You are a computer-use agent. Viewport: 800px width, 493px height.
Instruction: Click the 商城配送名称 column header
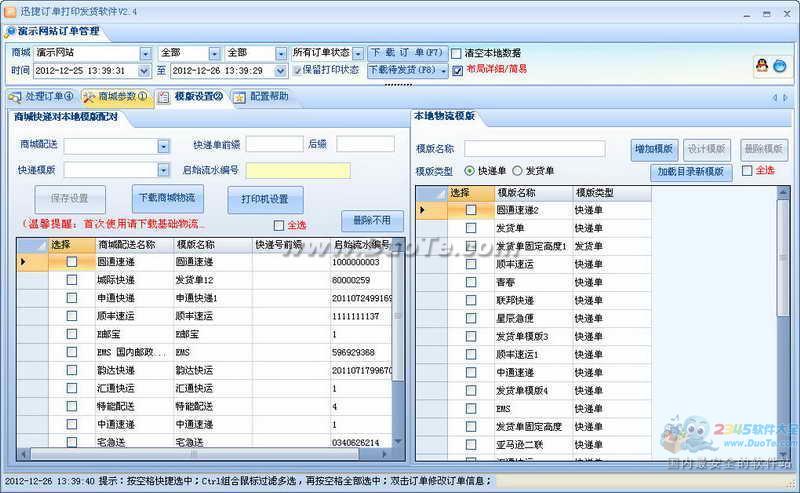pos(134,245)
